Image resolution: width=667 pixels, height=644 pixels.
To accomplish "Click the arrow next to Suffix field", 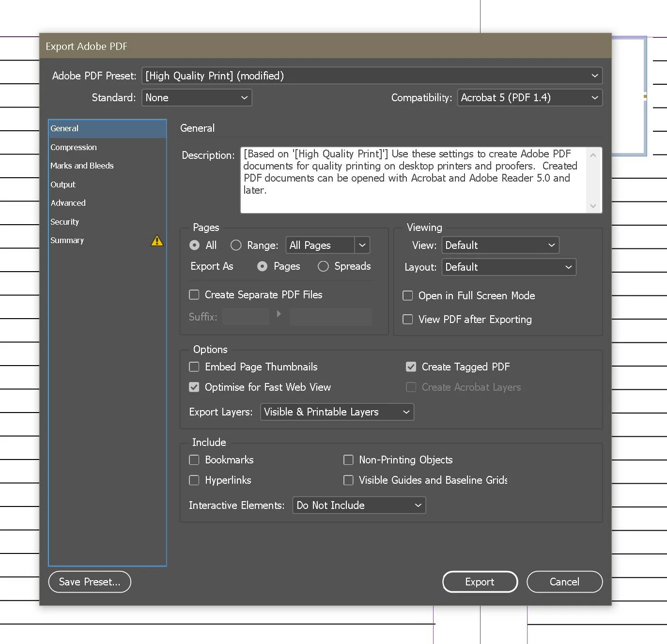I will (x=279, y=314).
